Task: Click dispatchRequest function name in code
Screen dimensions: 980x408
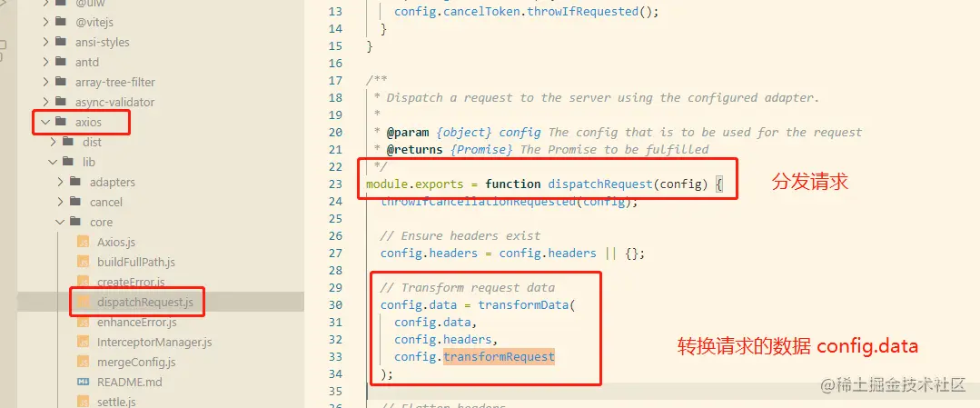Action: 600,184
